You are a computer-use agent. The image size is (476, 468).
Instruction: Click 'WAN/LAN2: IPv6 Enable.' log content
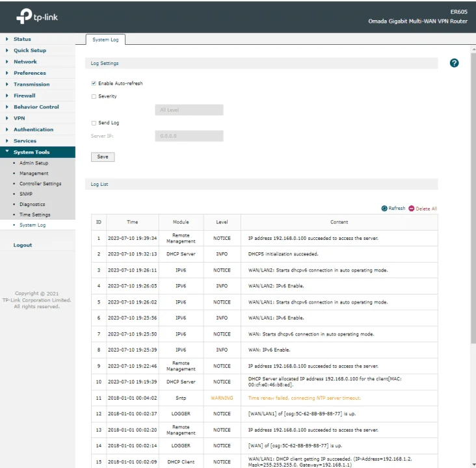[276, 286]
